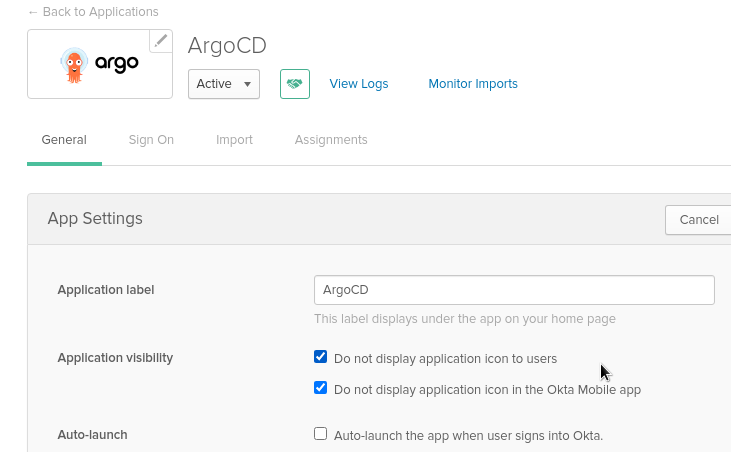
Task: Uncheck Do not display application icon to users
Action: pos(320,357)
